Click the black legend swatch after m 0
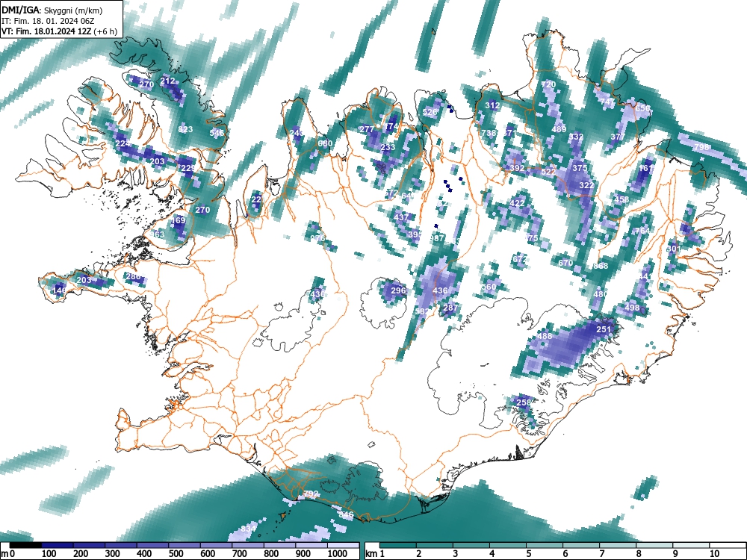 tap(25, 545)
